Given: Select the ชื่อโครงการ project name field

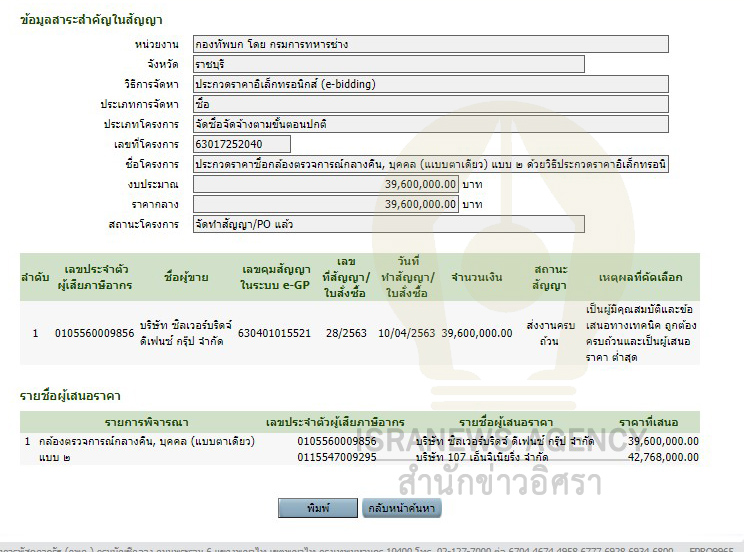Looking at the screenshot, I should tap(431, 164).
